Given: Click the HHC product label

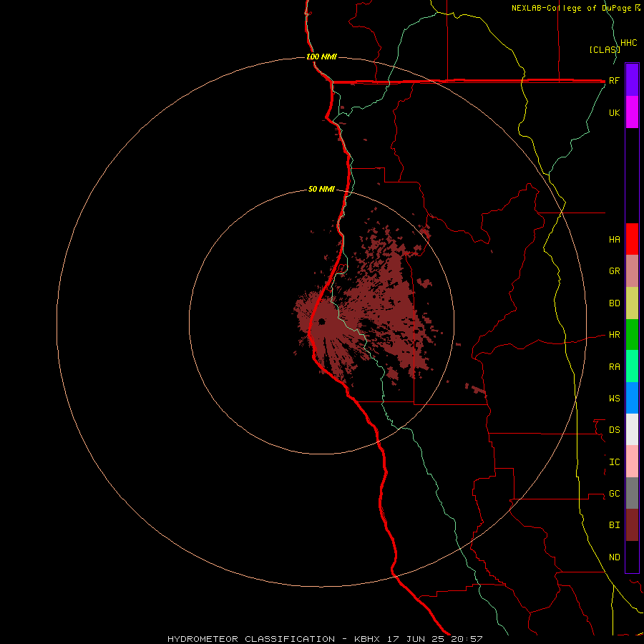Looking at the screenshot, I should pos(628,43).
